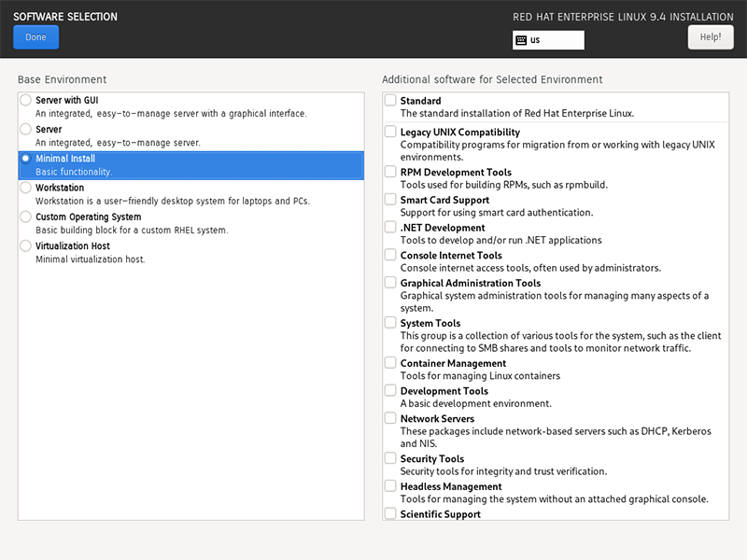Enable Headless Management checkbox
The height and width of the screenshot is (560, 747).
pos(390,485)
